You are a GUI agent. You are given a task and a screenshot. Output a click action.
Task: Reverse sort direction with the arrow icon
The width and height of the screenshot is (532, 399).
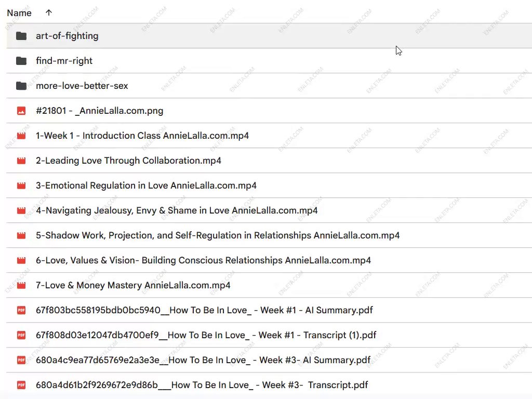49,12
